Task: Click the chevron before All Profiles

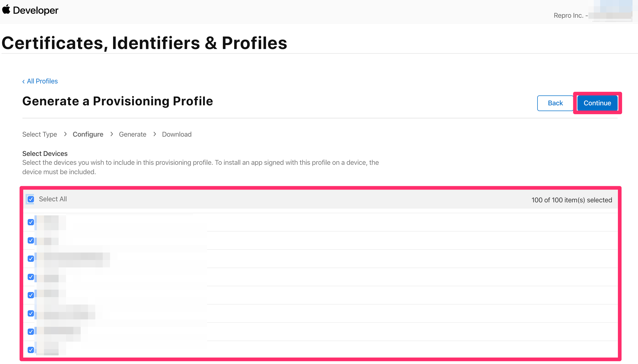Action: (x=23, y=82)
